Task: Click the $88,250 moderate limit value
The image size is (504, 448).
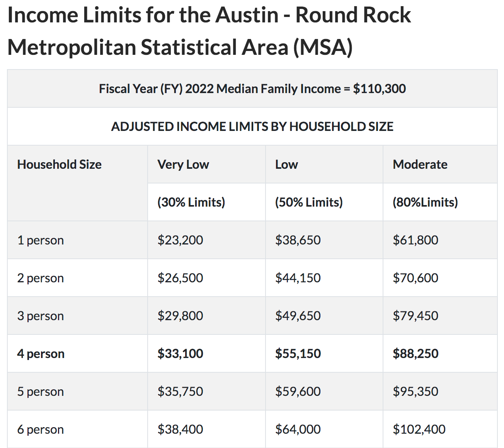Action: pos(415,353)
